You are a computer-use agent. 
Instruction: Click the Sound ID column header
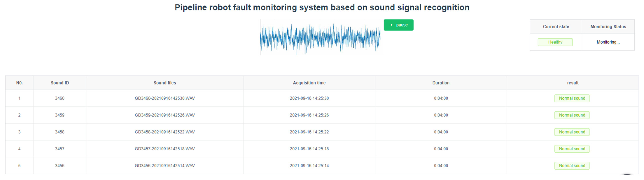tap(60, 83)
